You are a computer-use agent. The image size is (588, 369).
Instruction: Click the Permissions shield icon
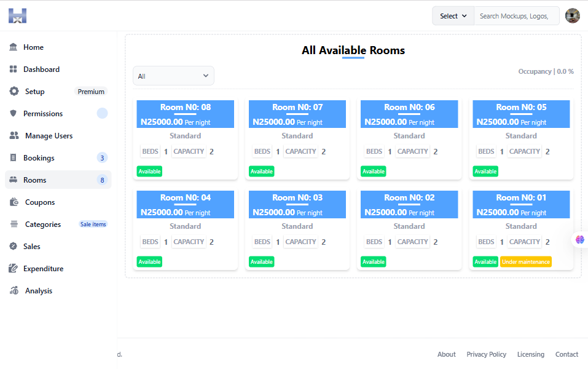[x=14, y=114]
